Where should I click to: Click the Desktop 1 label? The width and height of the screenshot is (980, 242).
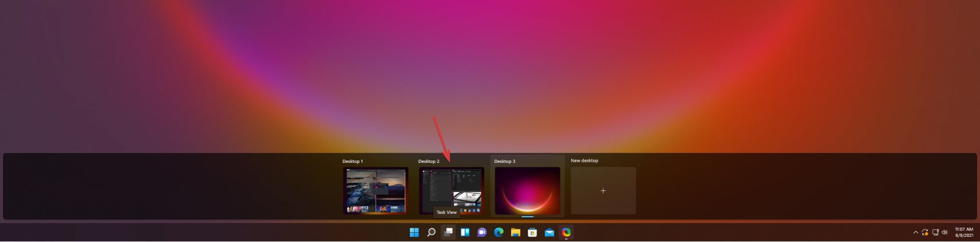[352, 161]
